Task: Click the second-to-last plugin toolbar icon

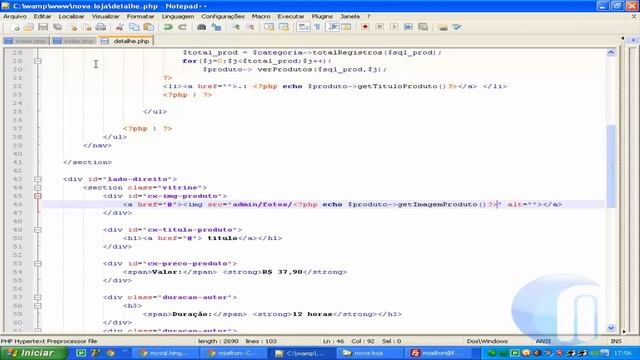Action: pos(442,27)
